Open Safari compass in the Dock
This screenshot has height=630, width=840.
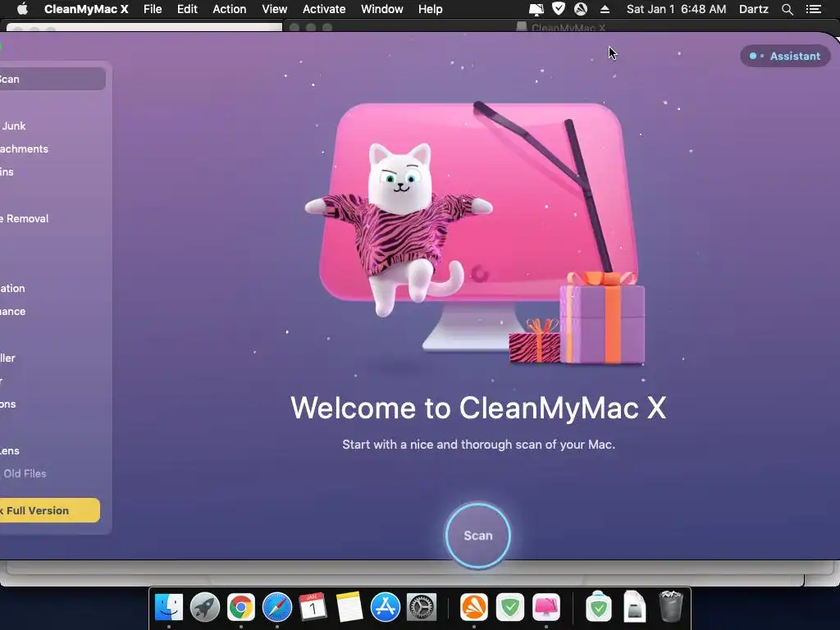277,607
